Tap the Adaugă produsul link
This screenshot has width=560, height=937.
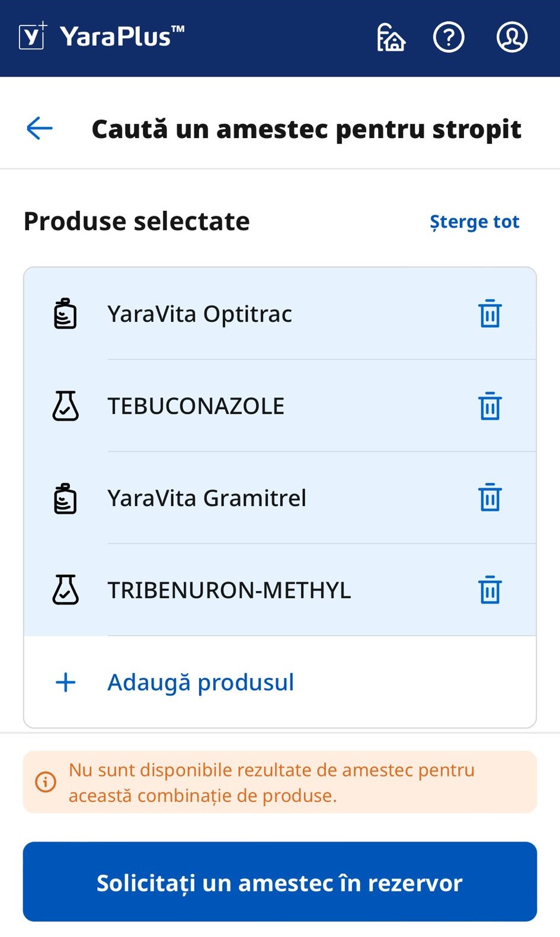click(200, 682)
